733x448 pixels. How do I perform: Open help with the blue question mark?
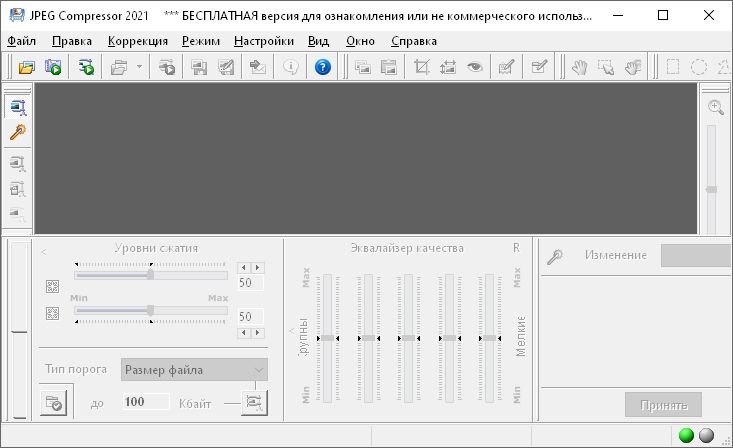323,67
